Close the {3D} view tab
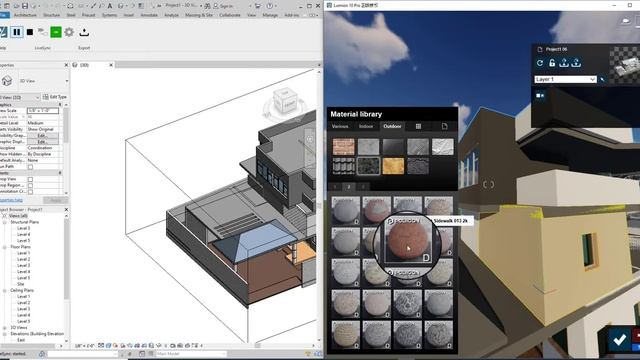 (x=111, y=65)
